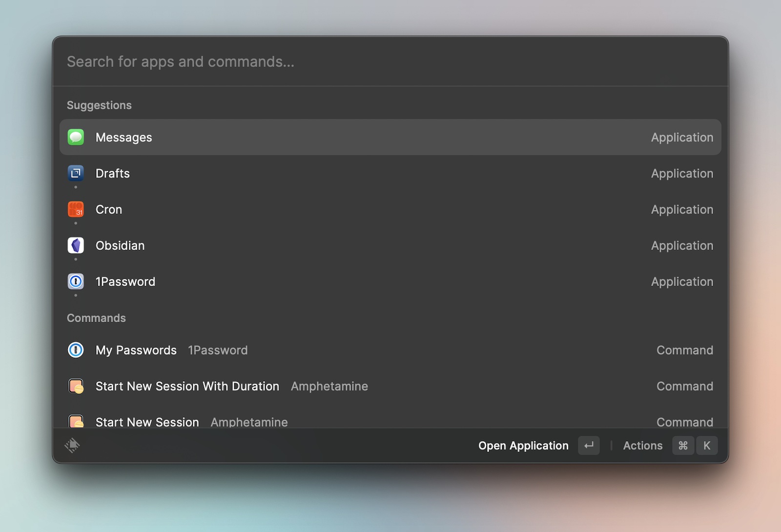Click the Drafts app icon
Viewport: 781px width, 532px height.
(76, 173)
